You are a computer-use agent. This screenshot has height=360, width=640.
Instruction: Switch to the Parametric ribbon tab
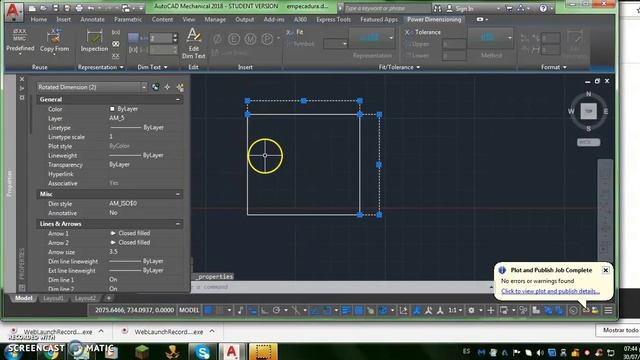pyautogui.click(x=128, y=20)
